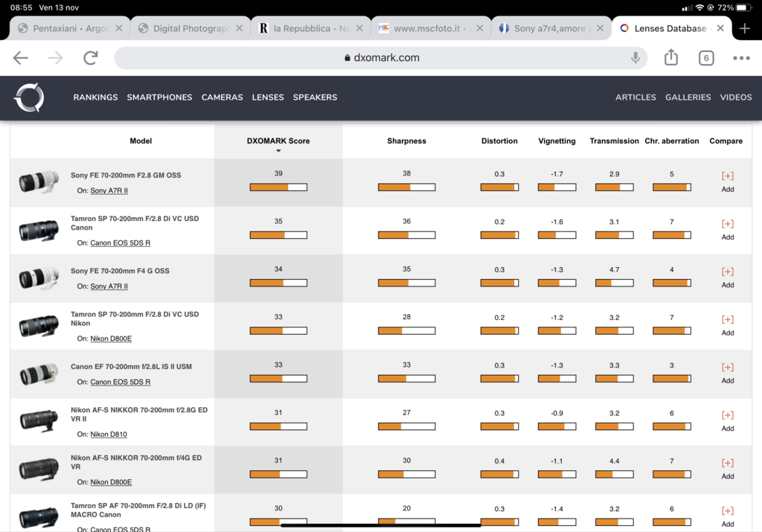762x532 pixels.
Task: Close the la Repubblica tab
Action: [359, 28]
